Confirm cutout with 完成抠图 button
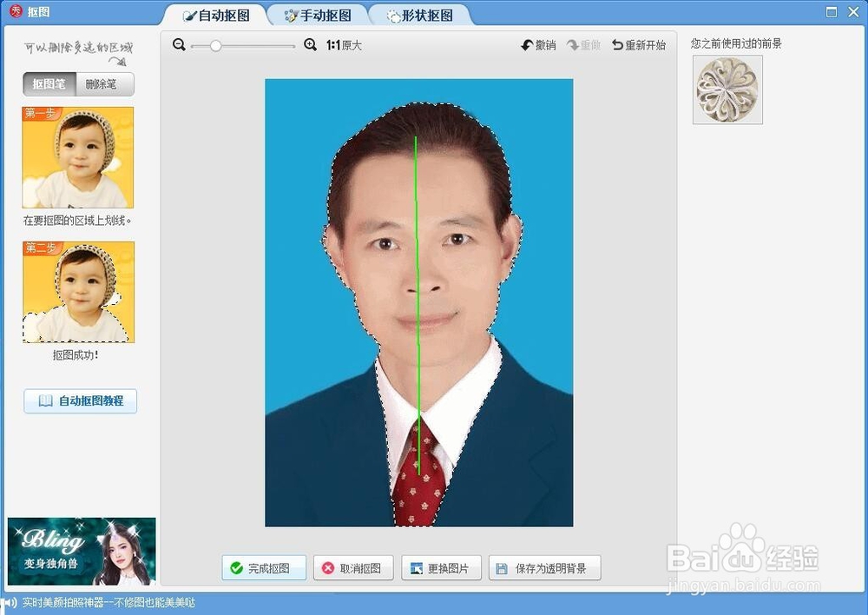Viewport: 868px width, 615px height. (x=263, y=567)
